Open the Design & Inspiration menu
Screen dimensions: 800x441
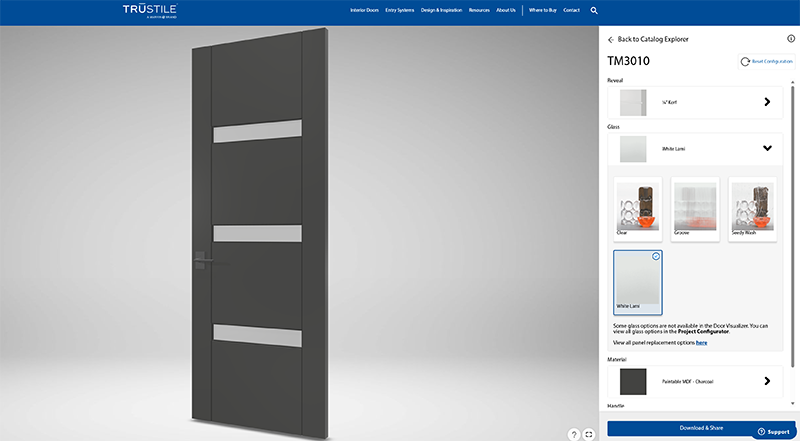(441, 10)
